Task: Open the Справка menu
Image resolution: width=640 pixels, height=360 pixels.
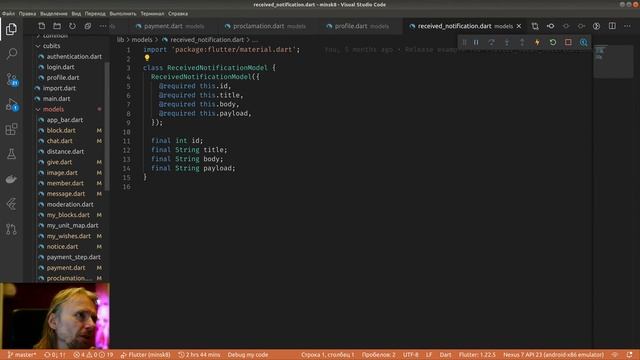Action: (x=178, y=13)
